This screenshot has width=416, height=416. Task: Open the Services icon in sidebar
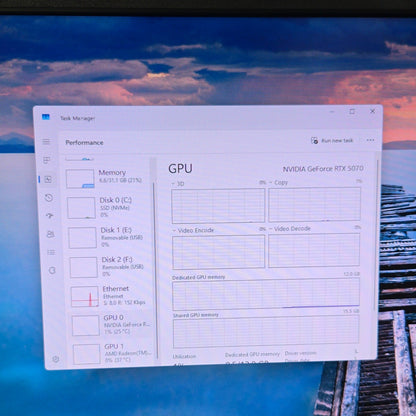(x=52, y=270)
